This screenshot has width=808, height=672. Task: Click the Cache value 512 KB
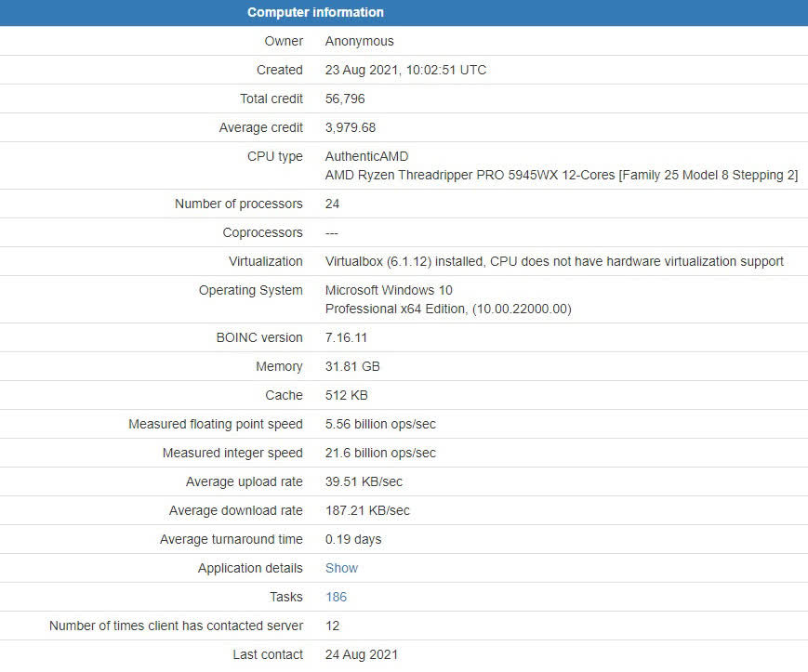click(x=346, y=395)
